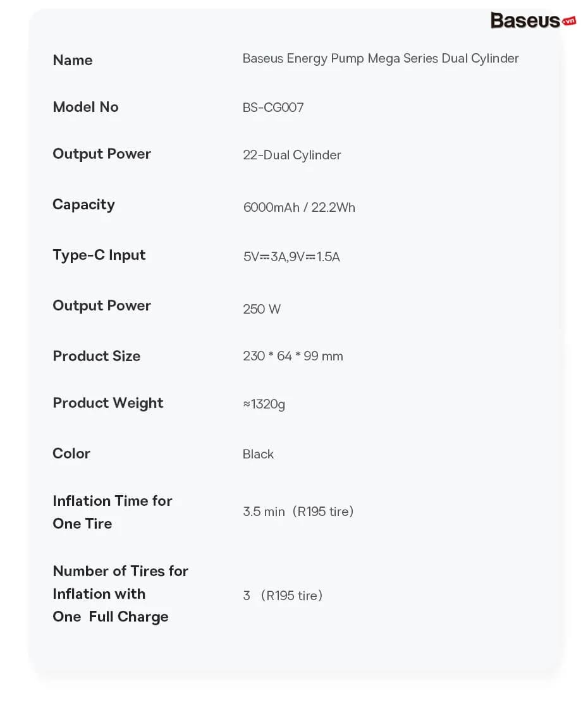Click input value 5V 3A, 9V 1.5A
The width and height of the screenshot is (588, 724).
(x=291, y=257)
